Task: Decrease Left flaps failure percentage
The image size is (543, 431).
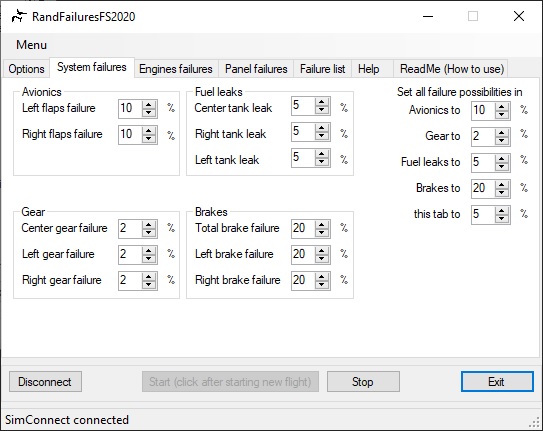Action: point(149,113)
